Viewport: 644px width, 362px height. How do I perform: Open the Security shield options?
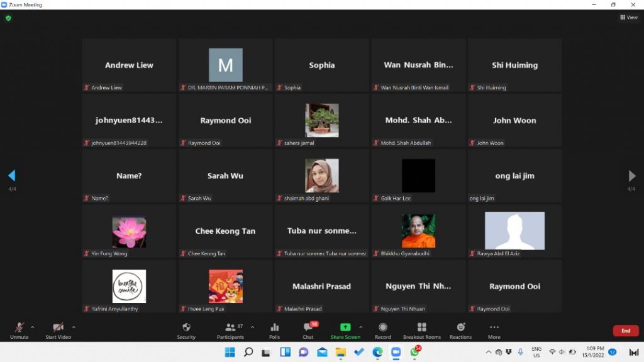coord(186,331)
